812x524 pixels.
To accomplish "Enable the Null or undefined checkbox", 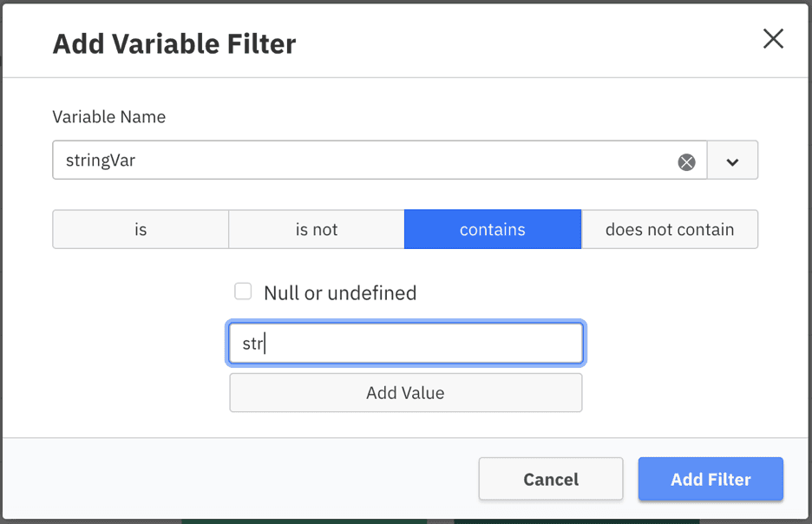I will pyautogui.click(x=243, y=291).
